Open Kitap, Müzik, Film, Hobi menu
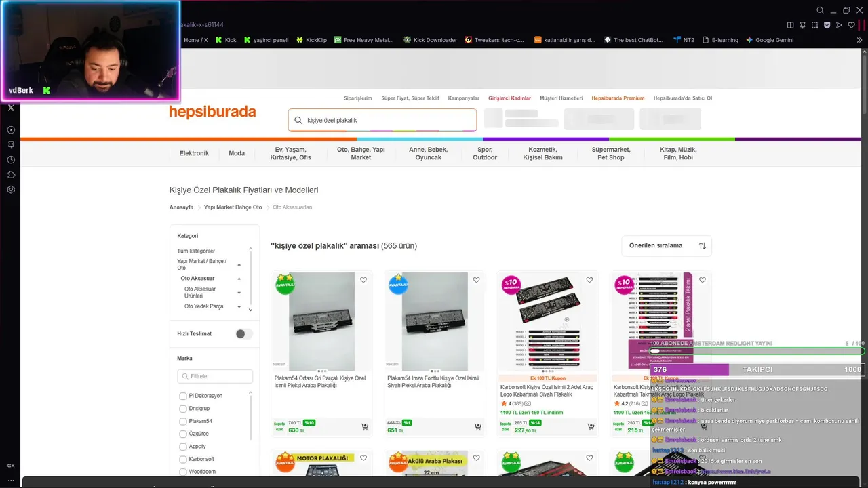The image size is (868, 488). click(678, 153)
